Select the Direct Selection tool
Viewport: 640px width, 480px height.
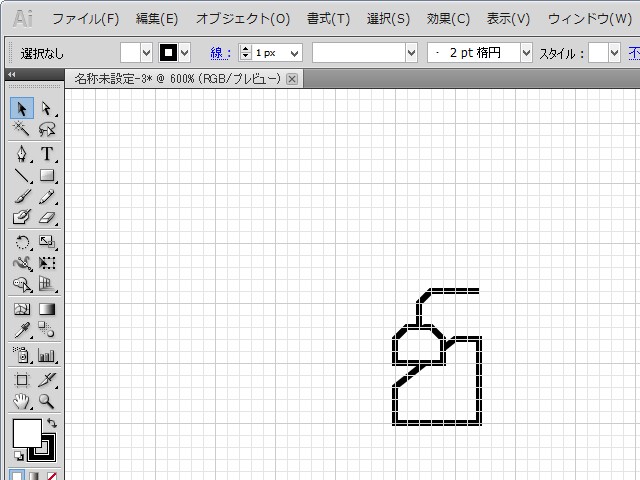coord(46,108)
